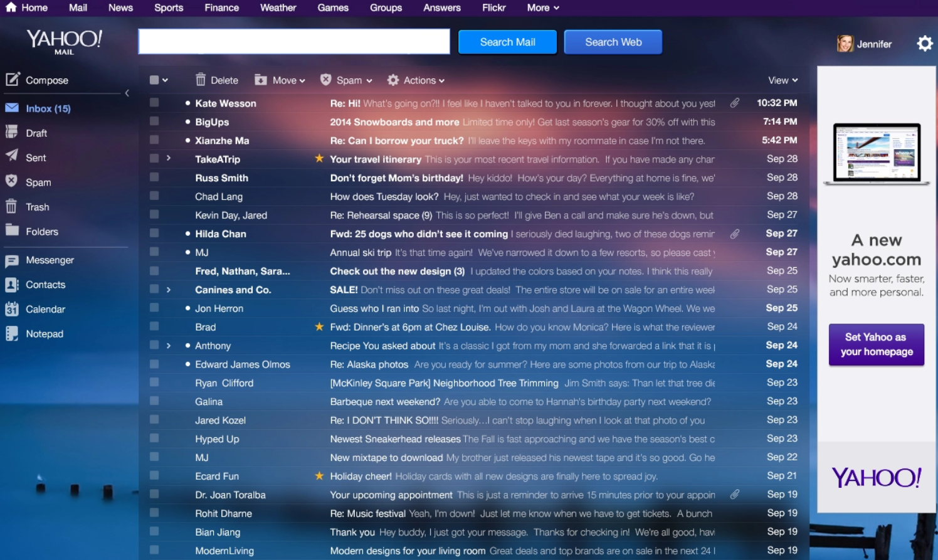The width and height of the screenshot is (938, 560).
Task: Click the Search Mail button
Action: tap(507, 42)
